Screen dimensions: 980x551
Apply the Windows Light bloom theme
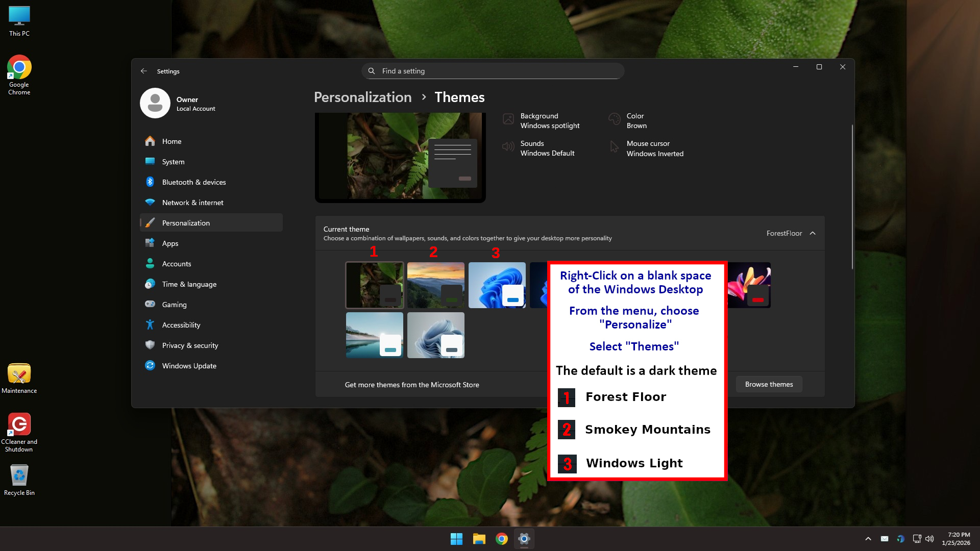click(x=497, y=285)
